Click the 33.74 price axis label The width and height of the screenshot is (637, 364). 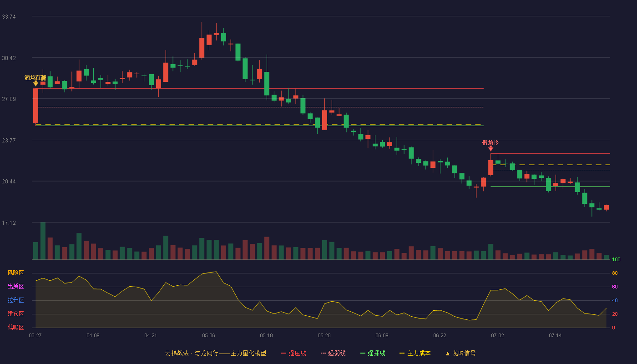pos(9,17)
